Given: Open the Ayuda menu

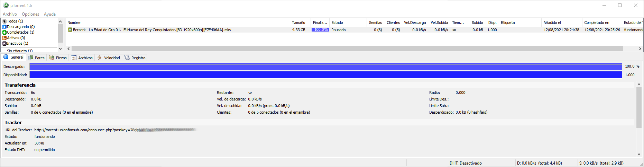Looking at the screenshot, I should [50, 14].
